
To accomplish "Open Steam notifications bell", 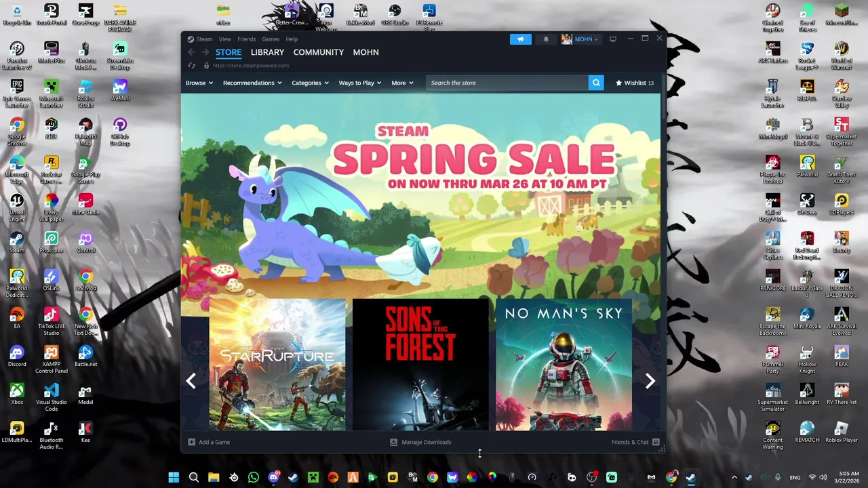I will click(546, 39).
